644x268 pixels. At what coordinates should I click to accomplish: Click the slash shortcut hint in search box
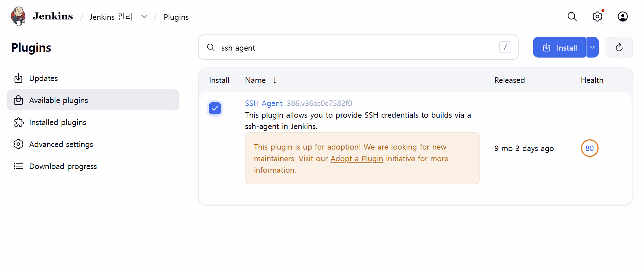coord(505,47)
